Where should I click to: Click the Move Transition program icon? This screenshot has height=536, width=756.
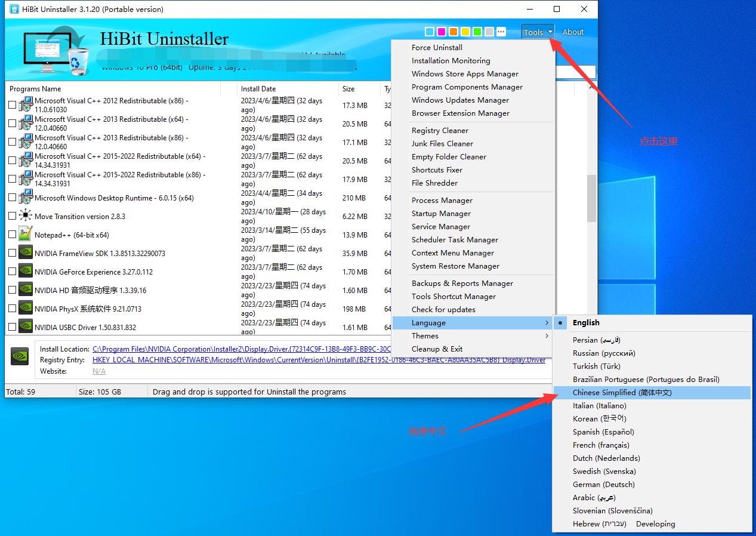(x=25, y=216)
